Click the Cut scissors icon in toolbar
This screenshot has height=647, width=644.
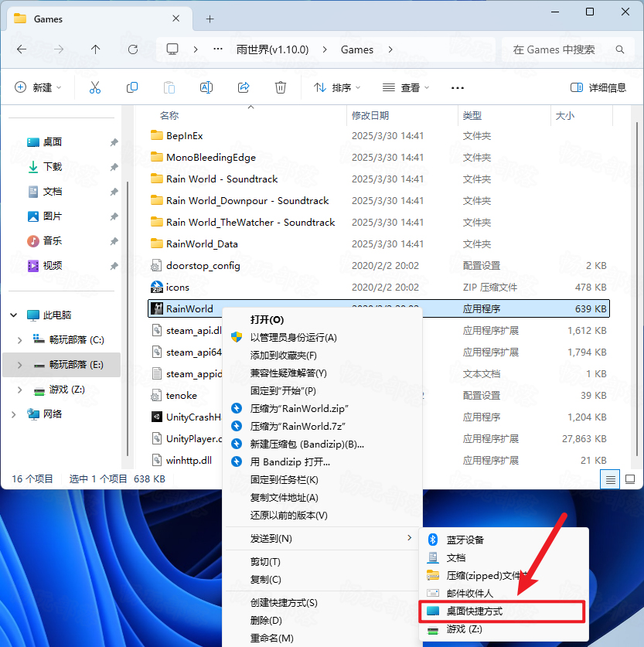click(x=95, y=87)
